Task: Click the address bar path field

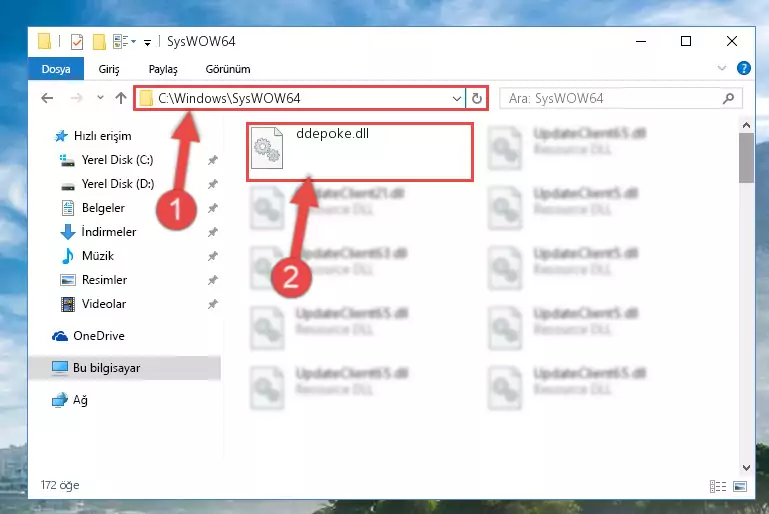Action: tap(300, 99)
